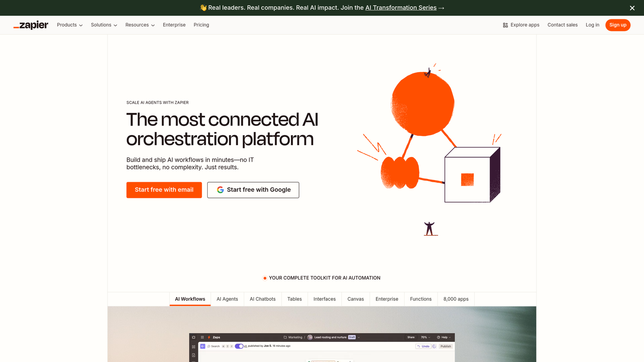Screen dimensions: 644x362
Task: Click the Google logo on the signup button
Action: tap(220, 190)
